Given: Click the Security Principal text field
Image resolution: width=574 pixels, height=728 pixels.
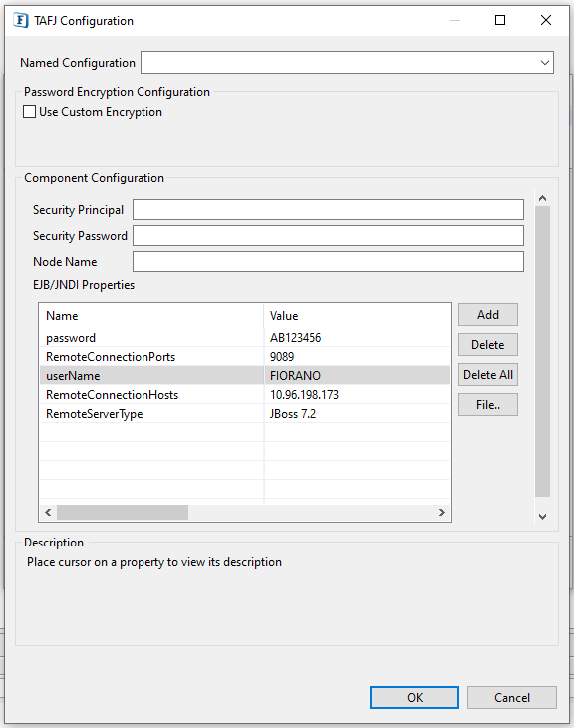Looking at the screenshot, I should 328,210.
